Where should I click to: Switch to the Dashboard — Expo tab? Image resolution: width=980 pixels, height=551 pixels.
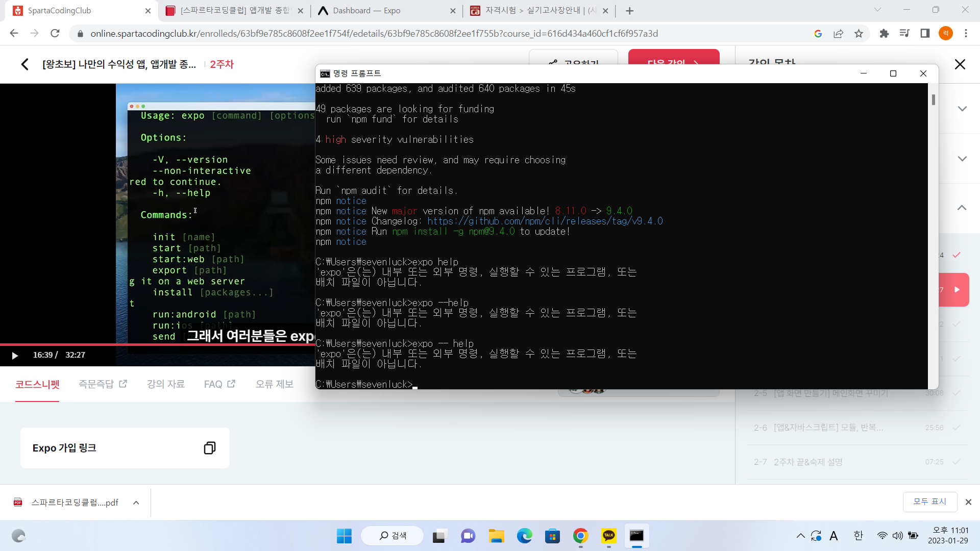click(386, 11)
